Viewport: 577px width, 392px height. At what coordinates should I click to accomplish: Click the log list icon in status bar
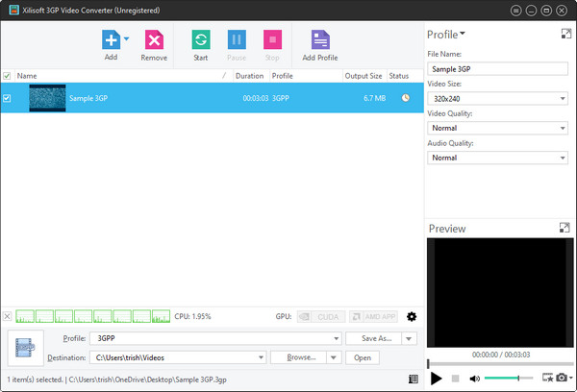[x=414, y=380]
